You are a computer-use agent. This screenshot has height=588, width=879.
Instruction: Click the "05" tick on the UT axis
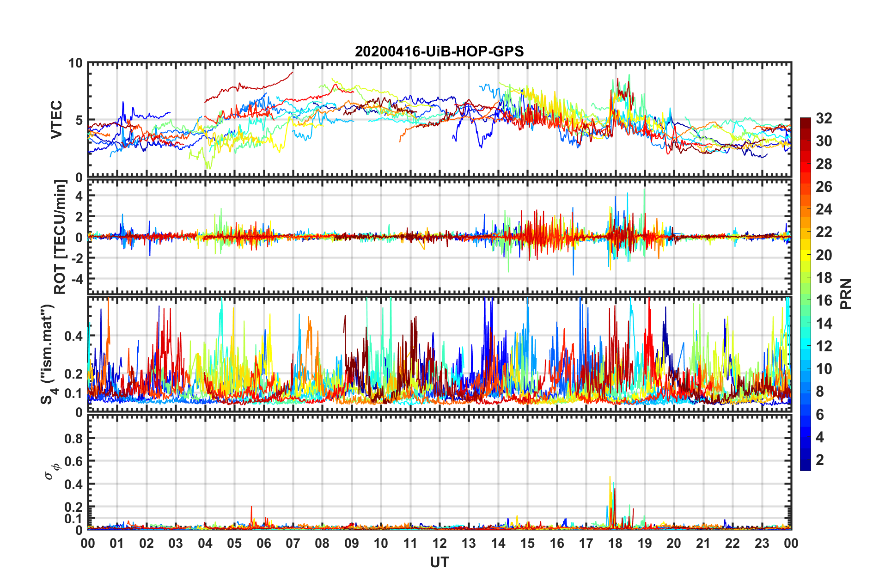point(234,543)
